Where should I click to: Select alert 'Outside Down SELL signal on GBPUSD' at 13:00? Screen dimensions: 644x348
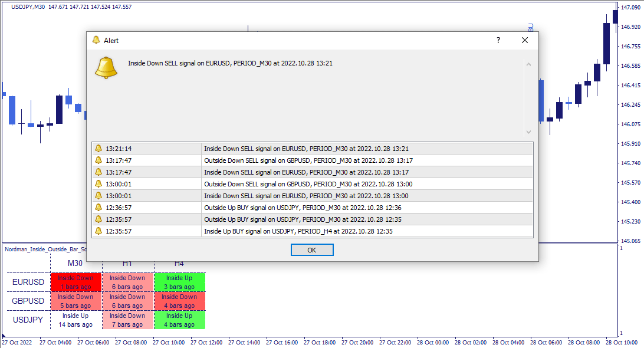tap(313, 184)
